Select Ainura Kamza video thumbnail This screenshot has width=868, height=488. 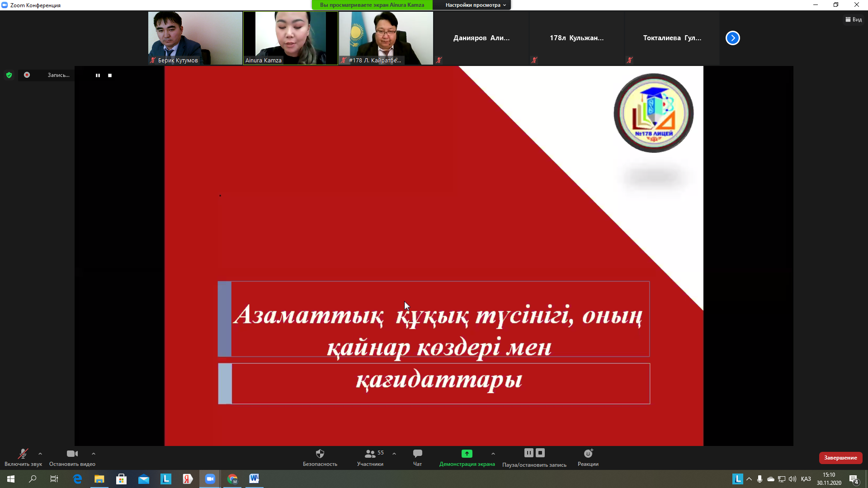290,38
